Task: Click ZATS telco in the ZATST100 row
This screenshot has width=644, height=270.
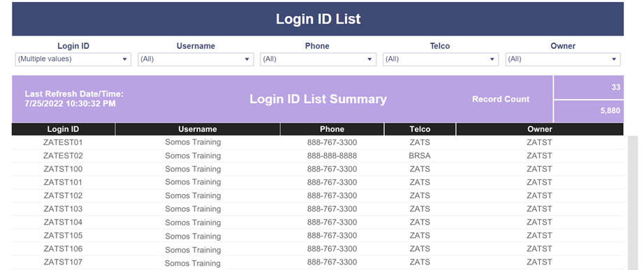Action: click(x=420, y=169)
